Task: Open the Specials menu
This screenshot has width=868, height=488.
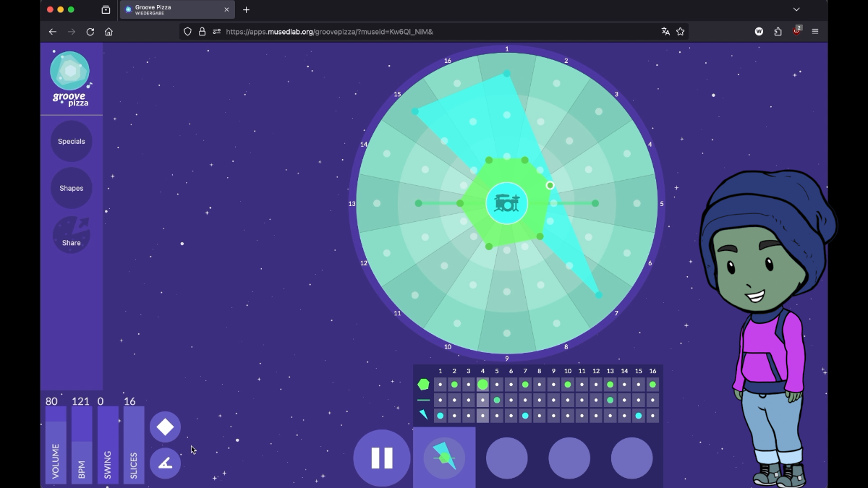Action: [x=72, y=142]
